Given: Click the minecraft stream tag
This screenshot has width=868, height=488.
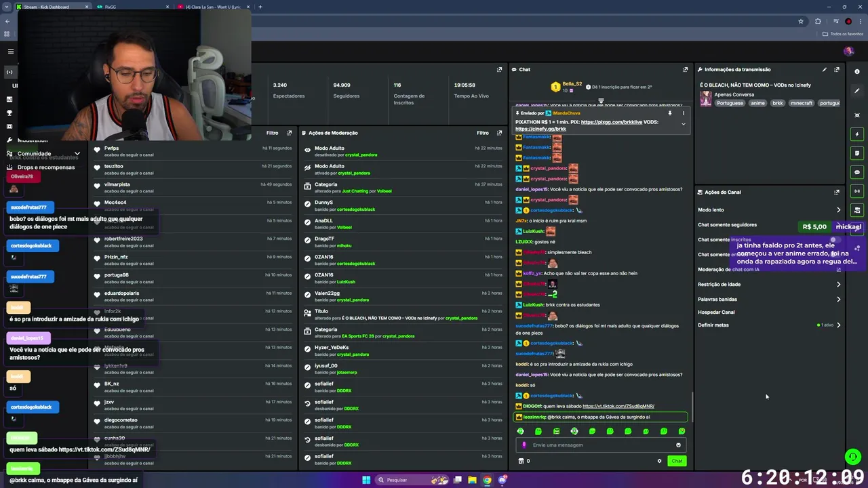Looking at the screenshot, I should 801,103.
